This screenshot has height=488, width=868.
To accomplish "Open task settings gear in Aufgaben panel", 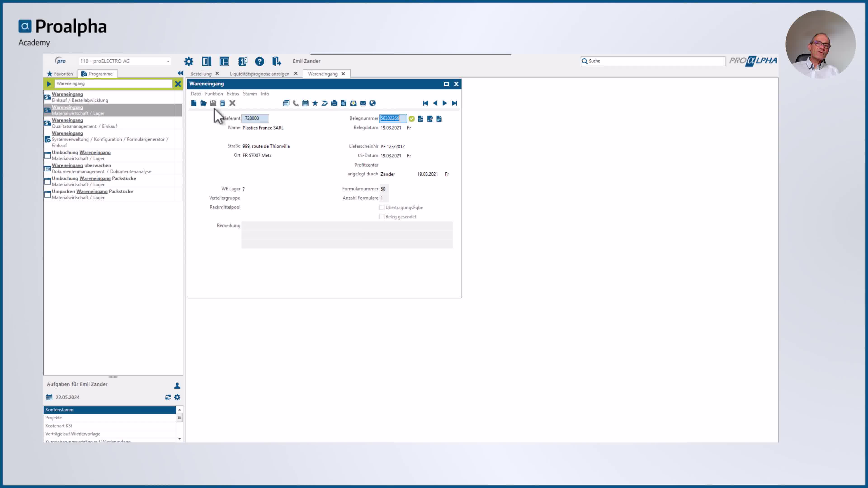I will pos(177,397).
